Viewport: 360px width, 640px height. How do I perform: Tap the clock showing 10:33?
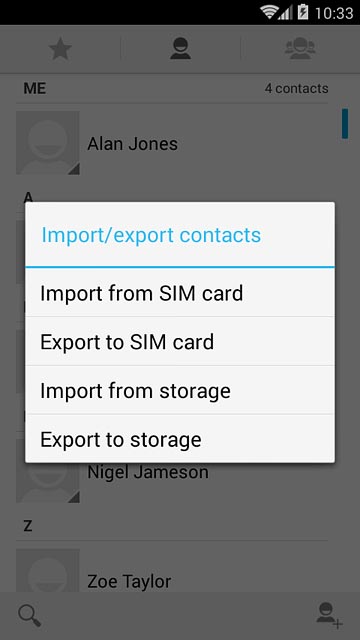click(x=334, y=13)
